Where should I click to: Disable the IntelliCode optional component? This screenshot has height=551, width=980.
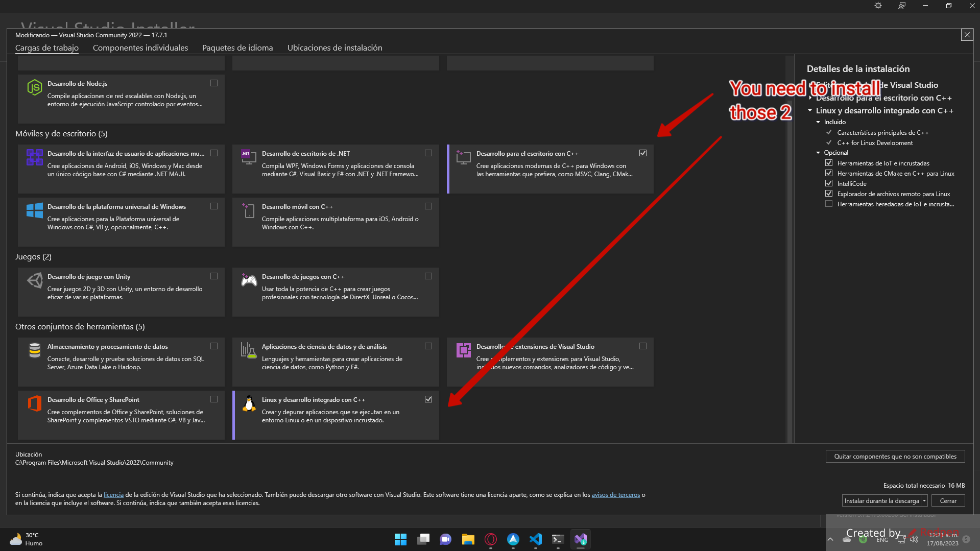828,183
